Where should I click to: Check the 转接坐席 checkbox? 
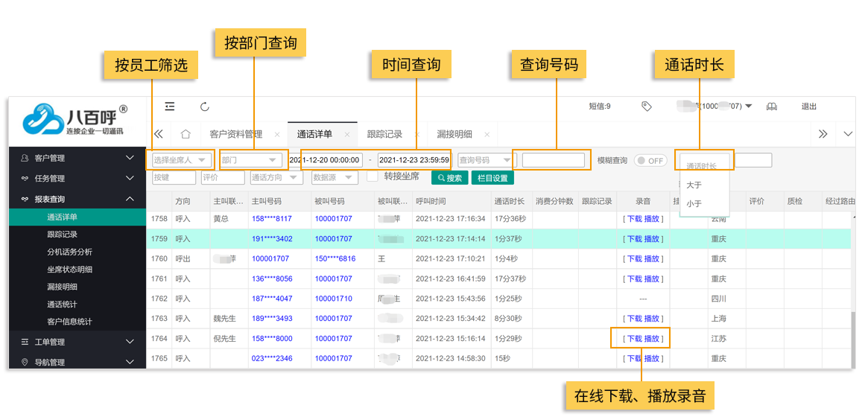[x=373, y=177]
